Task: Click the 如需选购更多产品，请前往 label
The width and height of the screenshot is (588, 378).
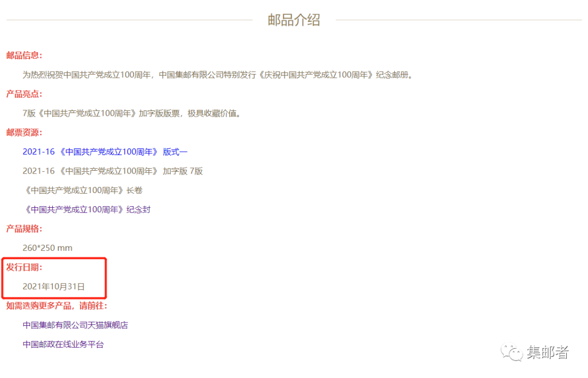Action: pyautogui.click(x=57, y=306)
